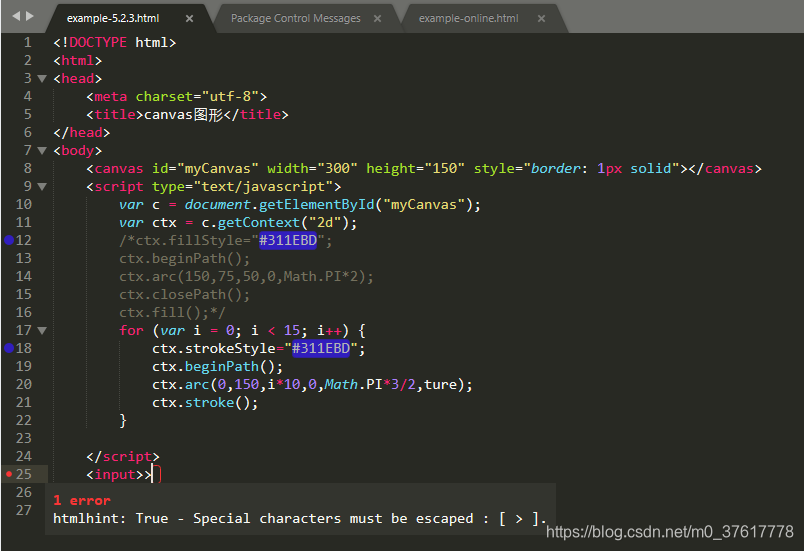The image size is (804, 551).
Task: Click commented 'ctx.arc(150,75,50,0,Math.PI*2);' line
Action: coord(246,277)
